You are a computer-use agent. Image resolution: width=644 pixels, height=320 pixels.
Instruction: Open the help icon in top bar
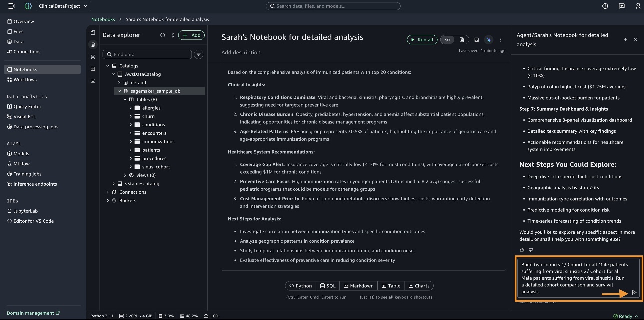pos(605,6)
